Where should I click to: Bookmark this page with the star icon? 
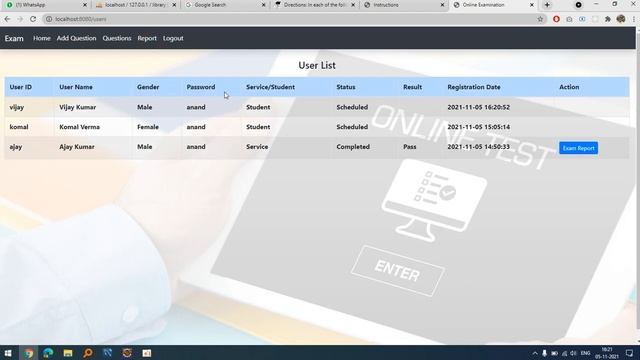click(540, 19)
